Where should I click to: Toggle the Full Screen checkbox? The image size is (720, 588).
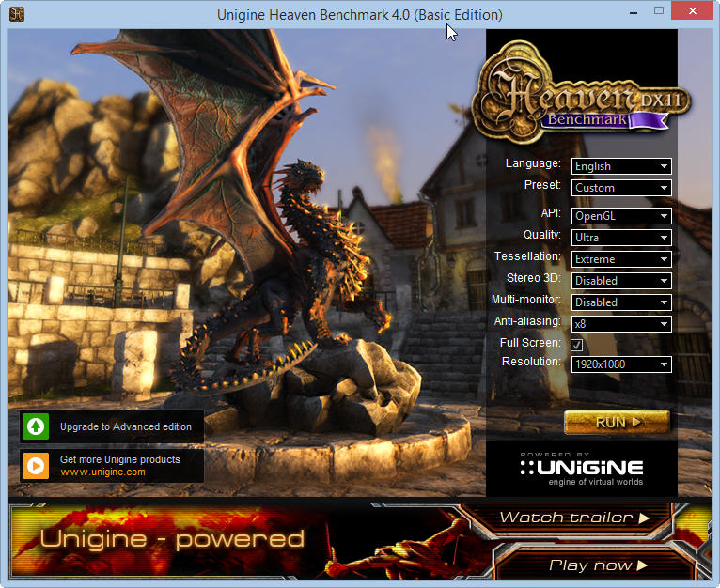(577, 345)
